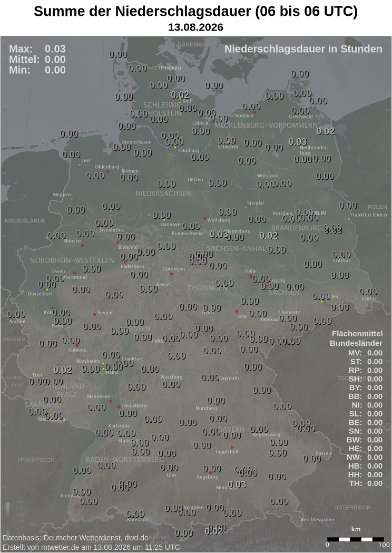This screenshot has height=553, width=392.
Task: Select the 'Flächenmittel Bundesländer' legend heading
Action: click(356, 338)
